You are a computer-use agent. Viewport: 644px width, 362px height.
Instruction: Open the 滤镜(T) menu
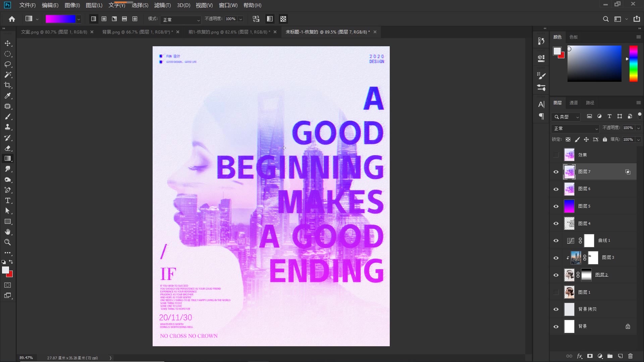162,5
